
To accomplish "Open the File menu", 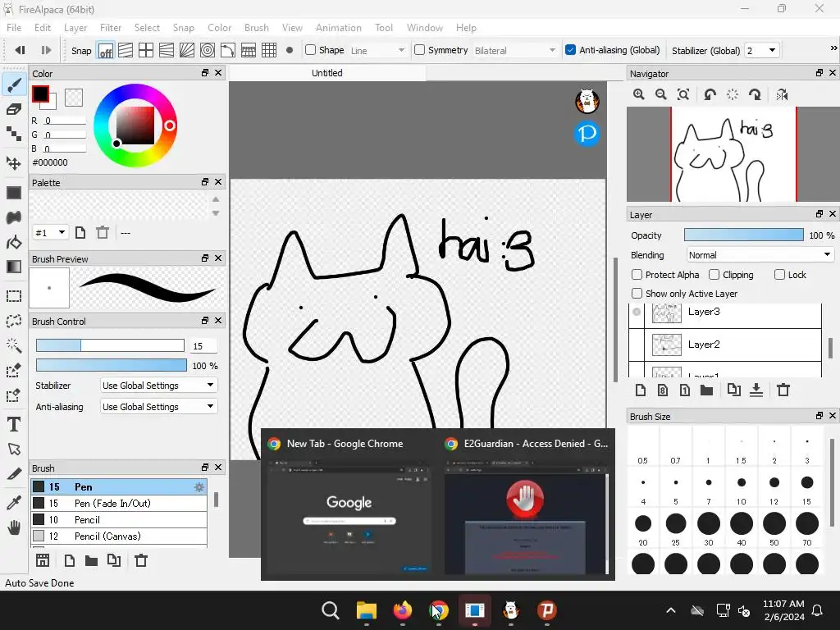I will click(x=14, y=28).
